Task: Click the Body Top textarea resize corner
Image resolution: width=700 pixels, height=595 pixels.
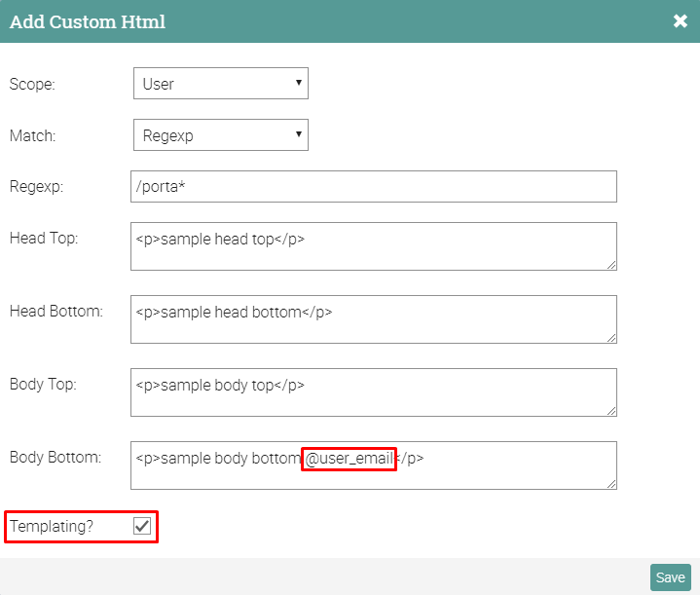Action: 610,410
